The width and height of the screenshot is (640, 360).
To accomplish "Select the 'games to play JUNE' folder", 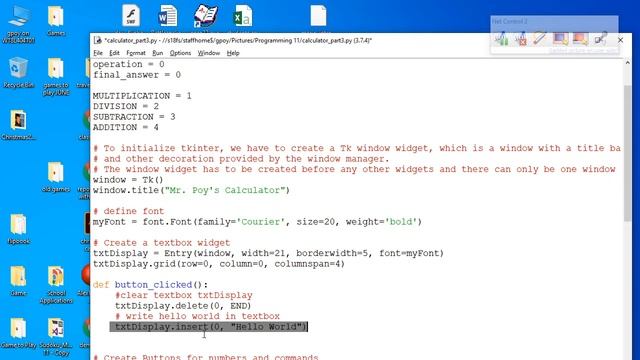I will pyautogui.click(x=56, y=77).
